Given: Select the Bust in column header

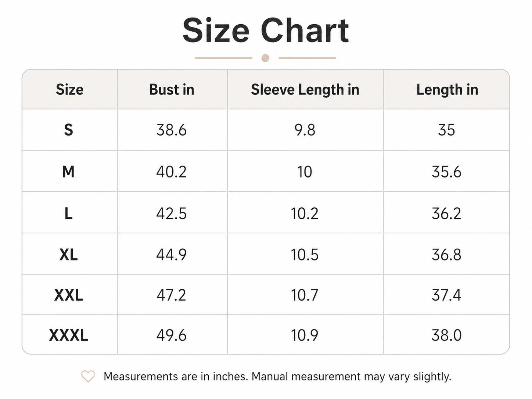Looking at the screenshot, I should tap(172, 89).
